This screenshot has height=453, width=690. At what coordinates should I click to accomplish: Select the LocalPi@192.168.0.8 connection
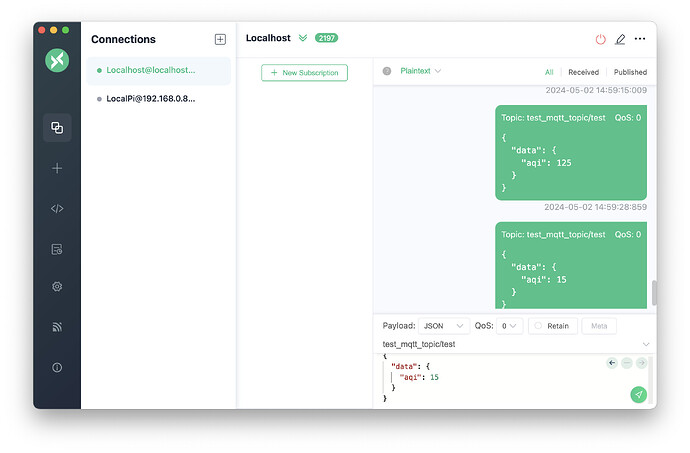click(x=150, y=99)
